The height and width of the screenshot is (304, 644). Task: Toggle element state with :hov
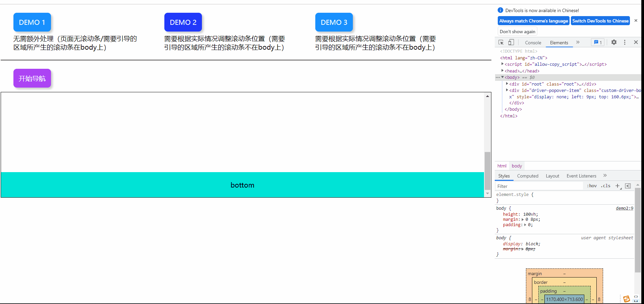point(592,186)
